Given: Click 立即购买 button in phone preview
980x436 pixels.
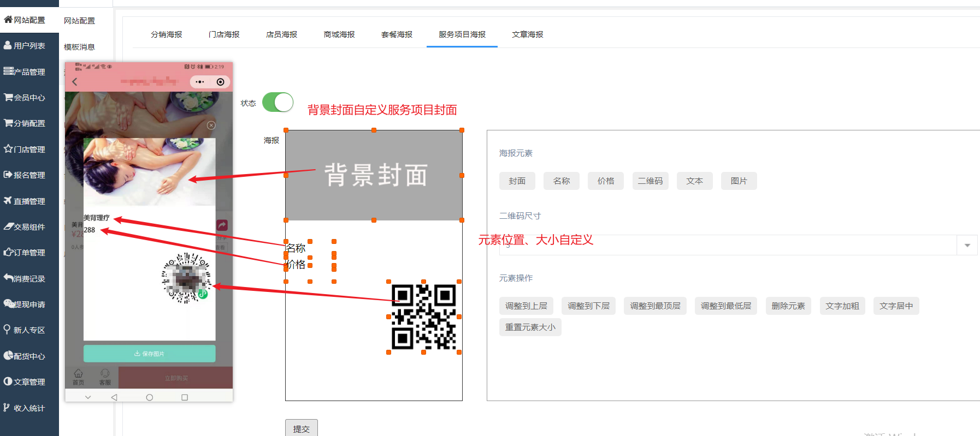Looking at the screenshot, I should tap(176, 378).
